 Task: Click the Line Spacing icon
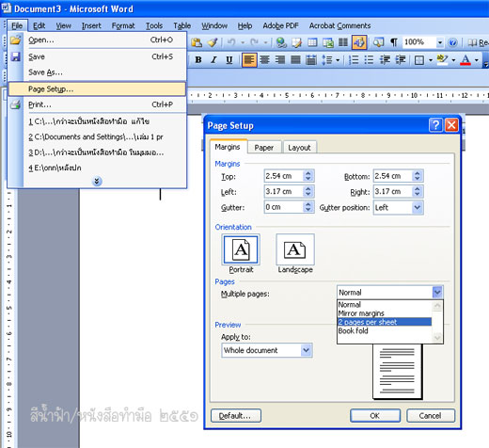pos(327,59)
